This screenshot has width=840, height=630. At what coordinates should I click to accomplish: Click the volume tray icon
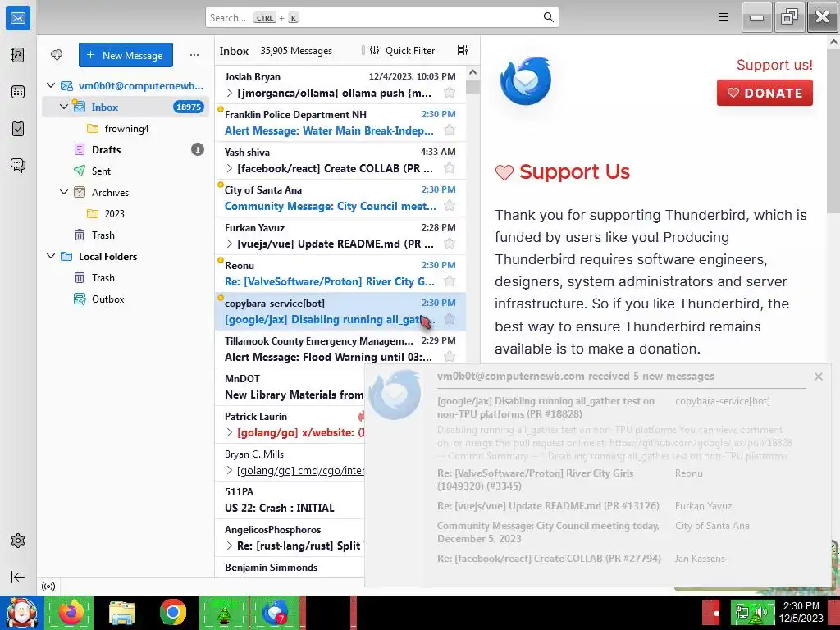pos(760,612)
